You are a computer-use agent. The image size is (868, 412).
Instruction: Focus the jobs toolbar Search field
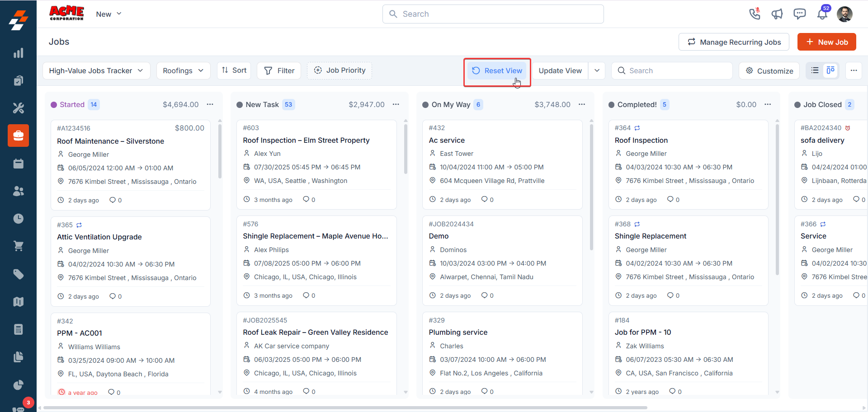click(672, 70)
